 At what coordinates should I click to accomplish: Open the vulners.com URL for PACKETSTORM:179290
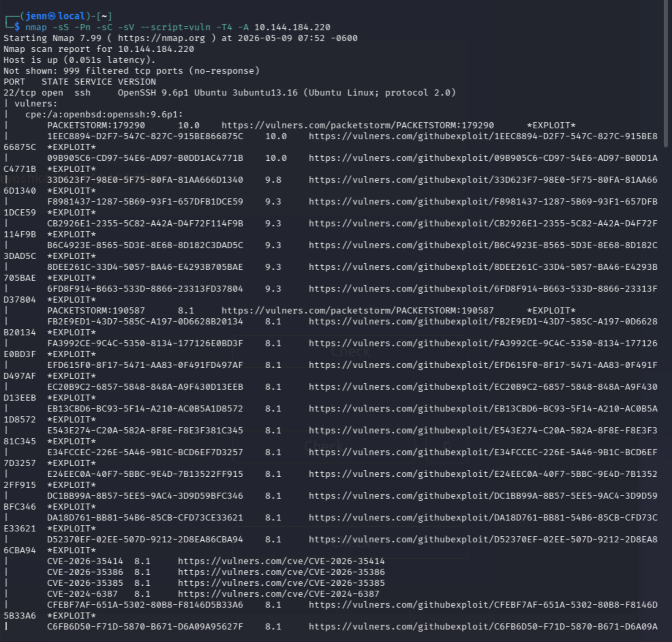(x=358, y=125)
